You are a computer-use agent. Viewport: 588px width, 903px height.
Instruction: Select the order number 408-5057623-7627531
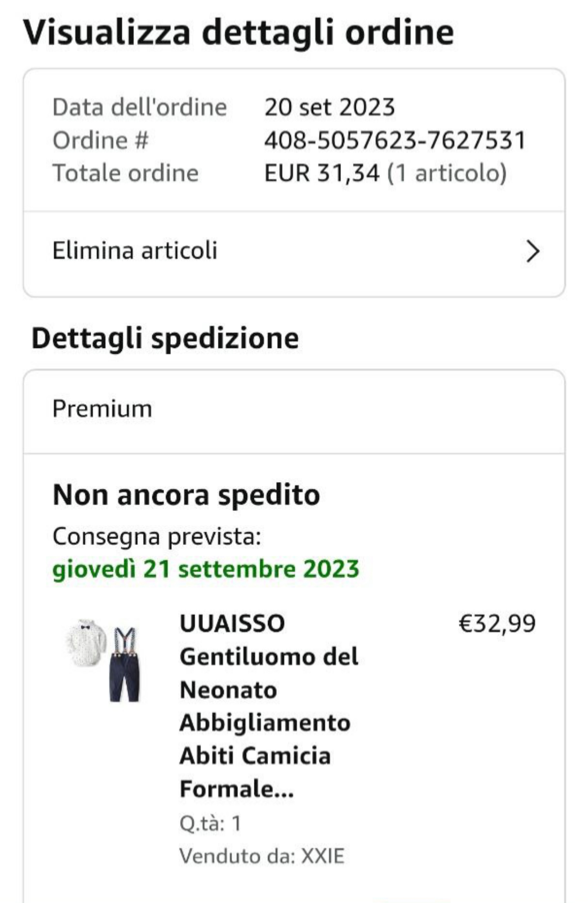click(395, 140)
